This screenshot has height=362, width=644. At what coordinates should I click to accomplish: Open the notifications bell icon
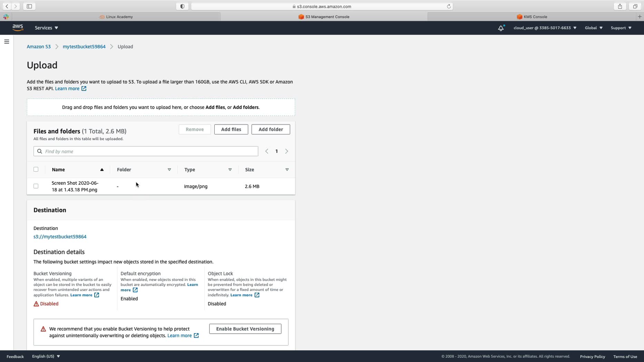click(x=501, y=28)
